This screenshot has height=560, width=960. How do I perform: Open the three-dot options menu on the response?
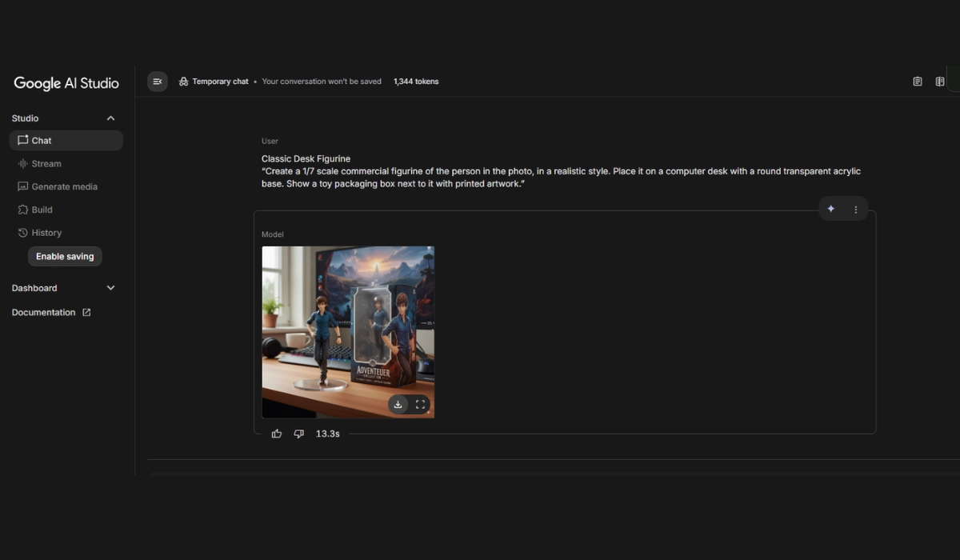click(x=855, y=210)
